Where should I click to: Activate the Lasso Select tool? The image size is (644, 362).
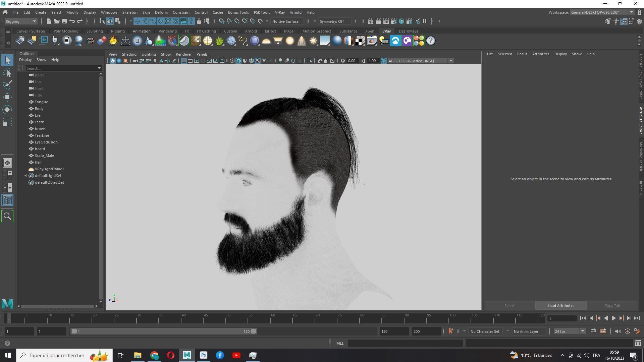coord(7,73)
